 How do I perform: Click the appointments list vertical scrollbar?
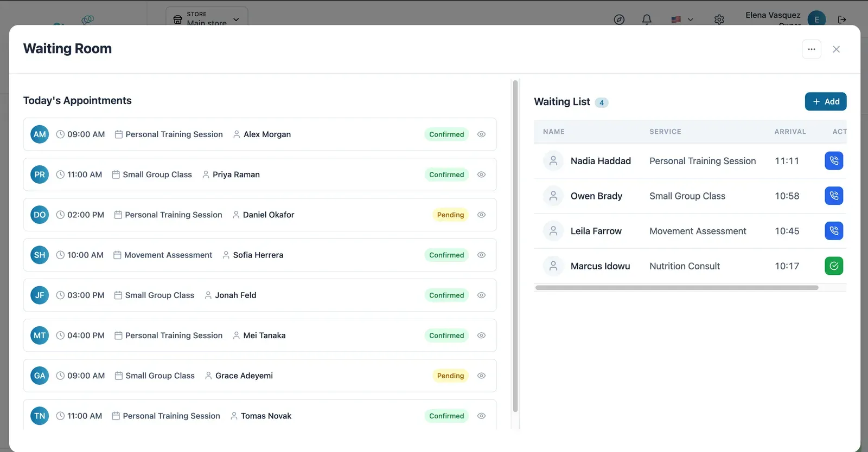pyautogui.click(x=515, y=247)
